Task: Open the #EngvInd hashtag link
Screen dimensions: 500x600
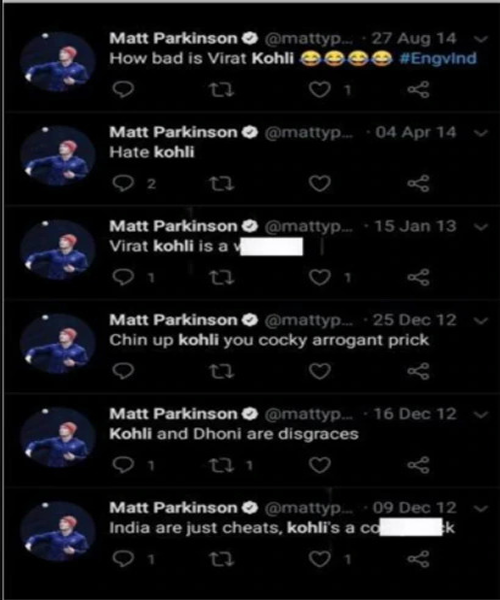Action: [438, 59]
